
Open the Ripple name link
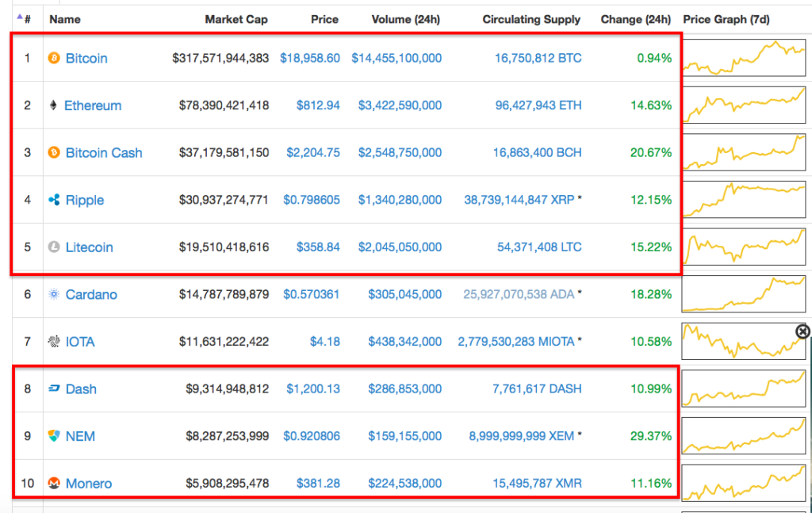click(84, 200)
